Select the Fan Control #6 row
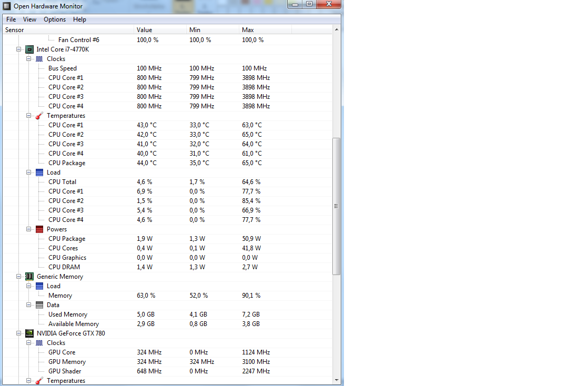This screenshot has height=386, width=588. click(167, 40)
